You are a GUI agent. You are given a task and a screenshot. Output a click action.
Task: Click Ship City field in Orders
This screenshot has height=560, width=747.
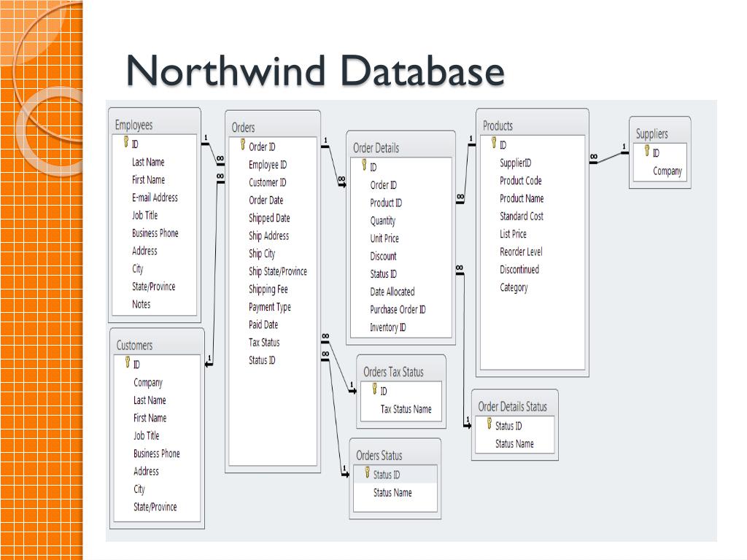point(262,254)
